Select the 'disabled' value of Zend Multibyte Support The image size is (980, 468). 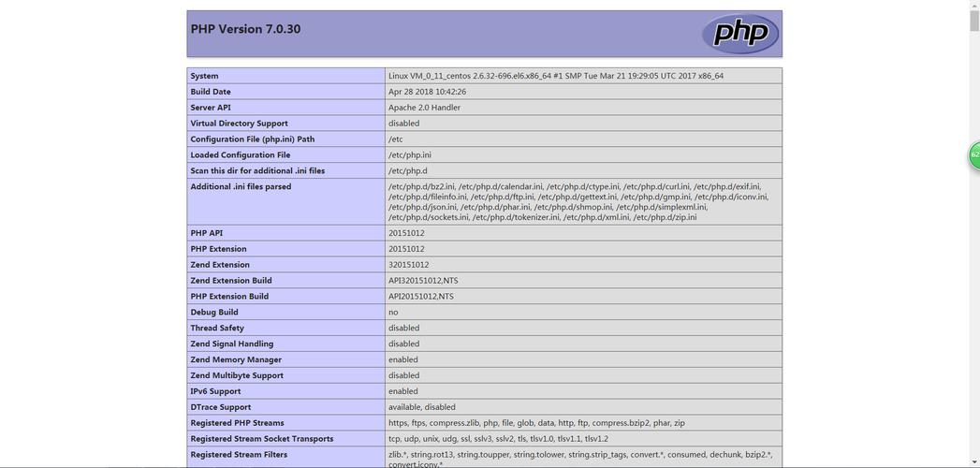click(403, 375)
